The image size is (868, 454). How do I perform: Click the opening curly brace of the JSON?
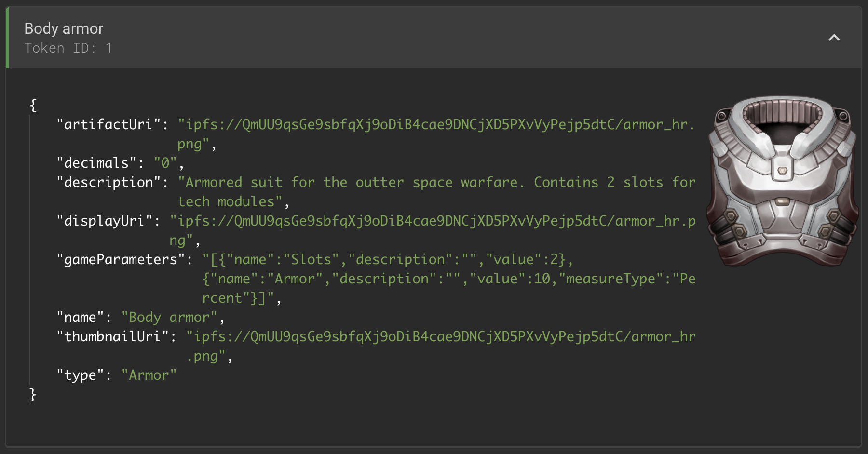click(x=33, y=105)
